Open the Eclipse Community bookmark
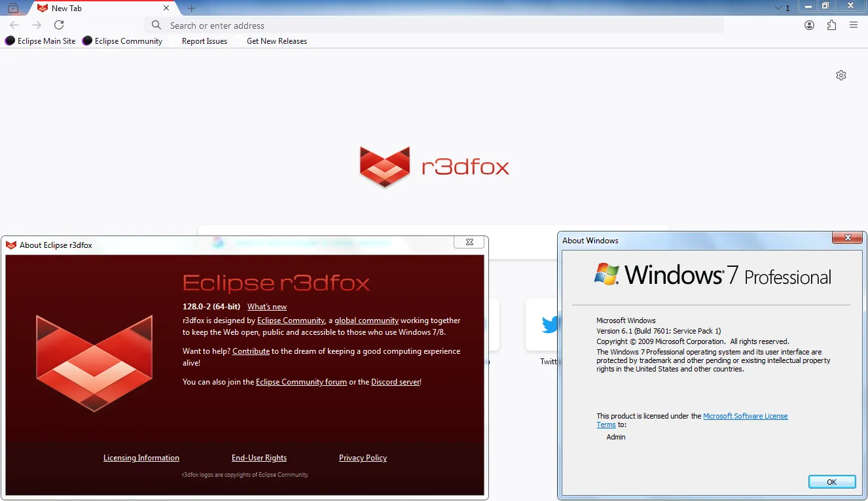The image size is (868, 501). pyautogui.click(x=122, y=41)
